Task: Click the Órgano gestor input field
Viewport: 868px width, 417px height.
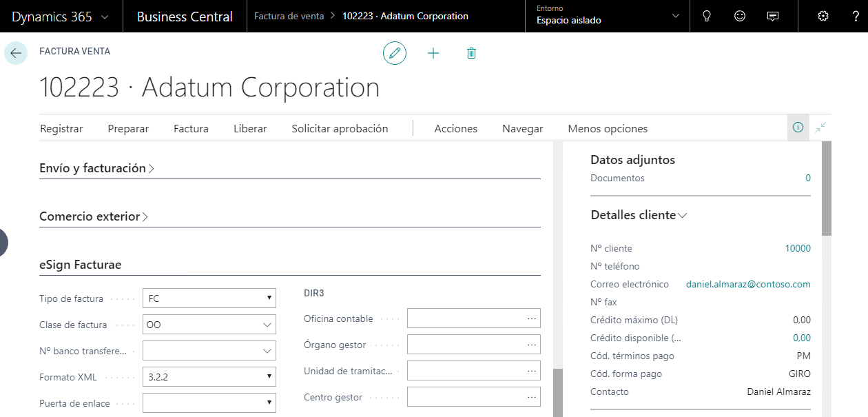Action: click(474, 345)
